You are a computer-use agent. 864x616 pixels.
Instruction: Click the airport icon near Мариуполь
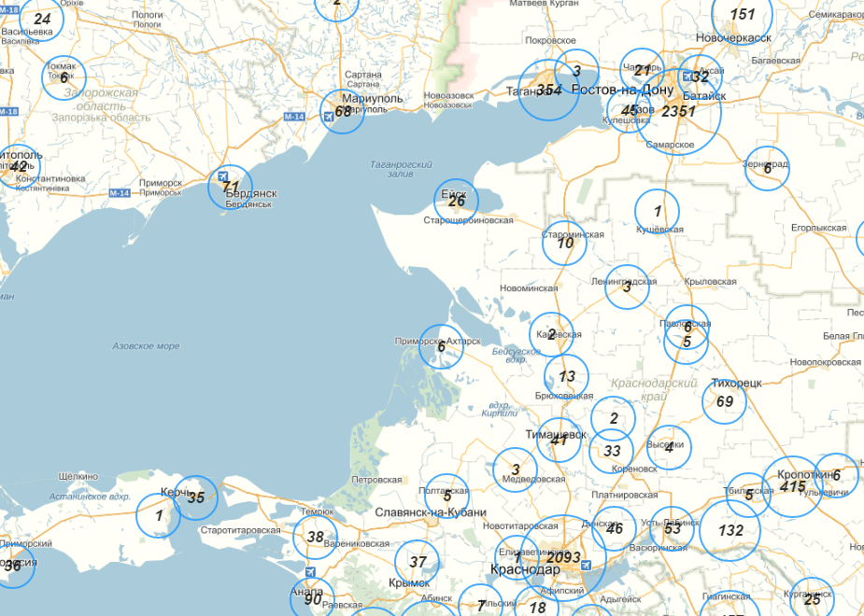pos(329,117)
